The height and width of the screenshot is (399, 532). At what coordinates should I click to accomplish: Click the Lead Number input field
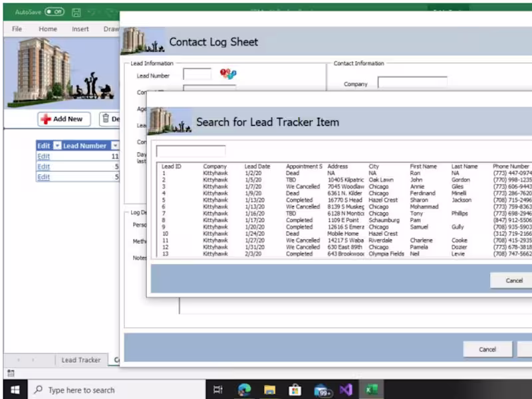coord(197,74)
